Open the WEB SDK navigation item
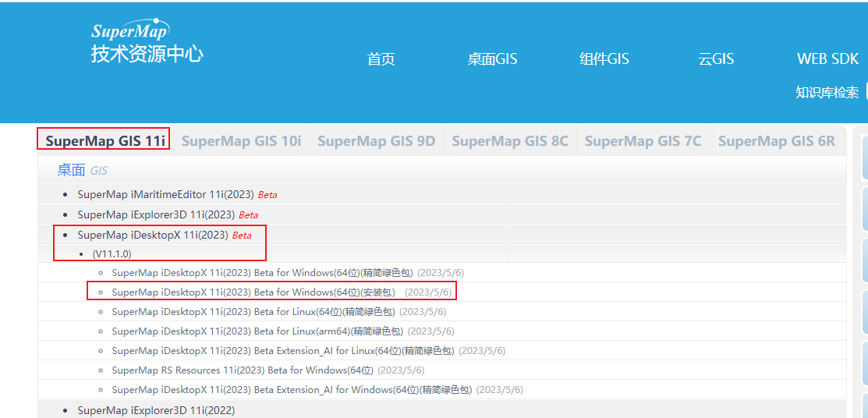Screen dimensions: 868x418 click(x=827, y=59)
